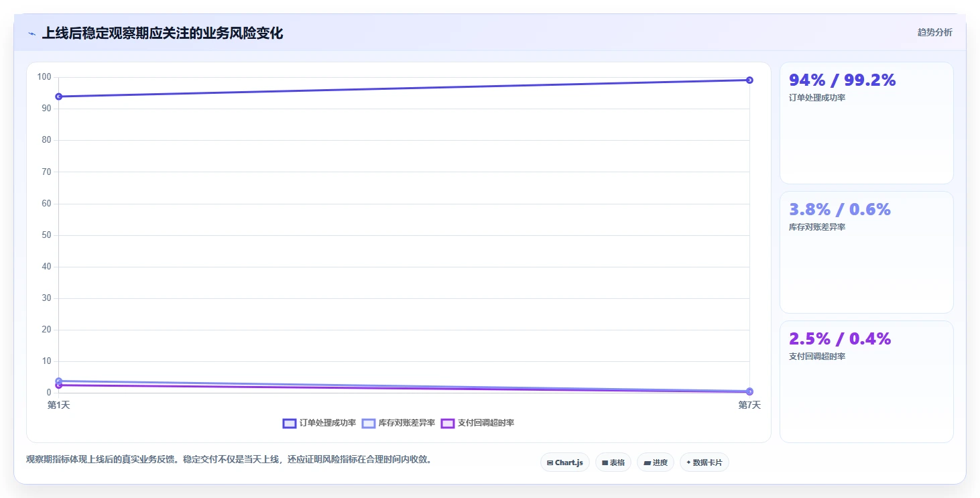Click the 订单处理成功率 data point at 第7天

tap(749, 80)
